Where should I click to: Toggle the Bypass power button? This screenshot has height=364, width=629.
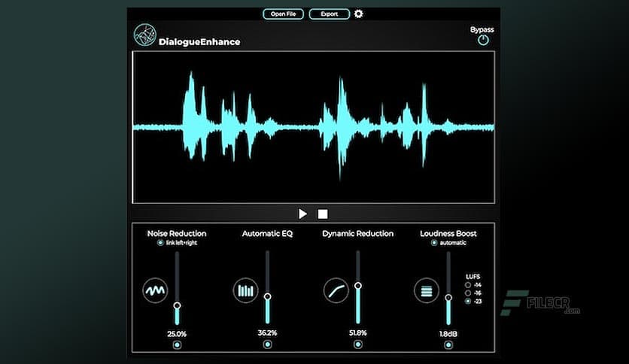(483, 40)
